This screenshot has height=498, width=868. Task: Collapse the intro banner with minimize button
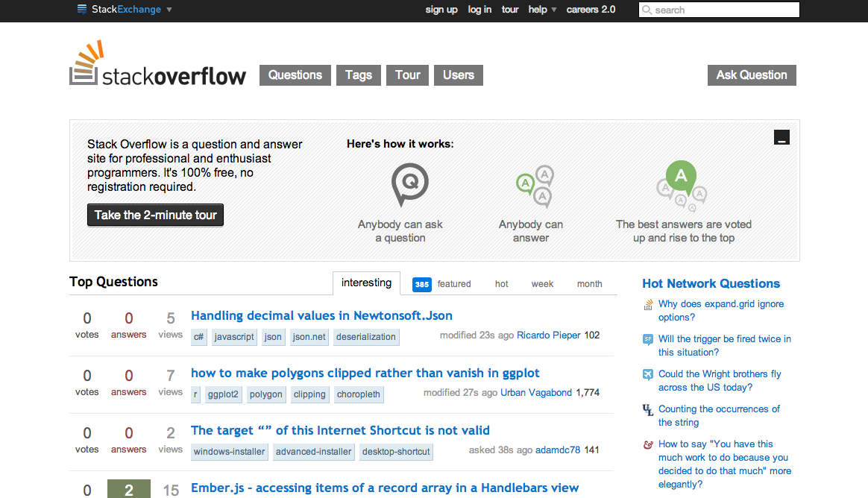point(781,137)
